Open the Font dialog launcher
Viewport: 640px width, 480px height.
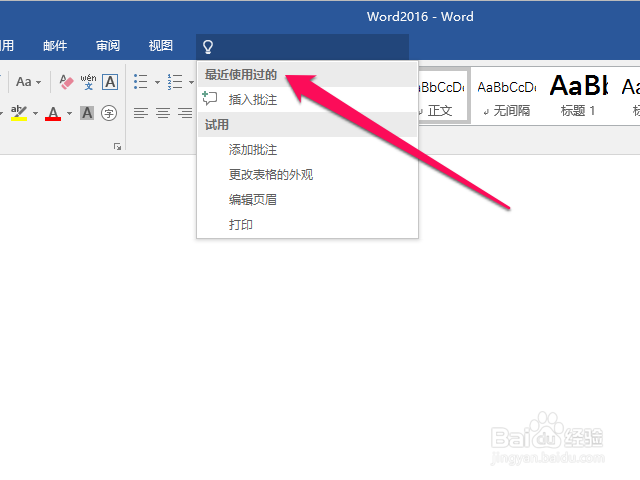[118, 147]
